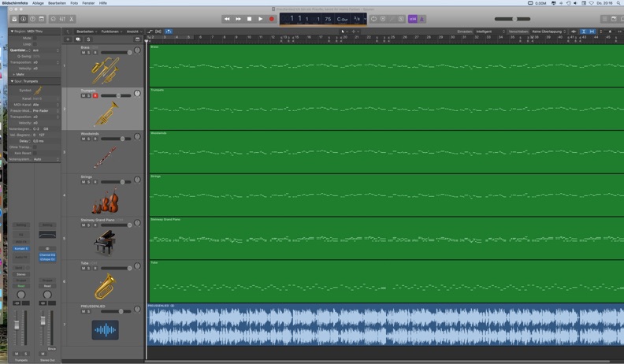Select the PREUSSENLIED audio waveform icon
624x364 pixels.
tap(105, 330)
